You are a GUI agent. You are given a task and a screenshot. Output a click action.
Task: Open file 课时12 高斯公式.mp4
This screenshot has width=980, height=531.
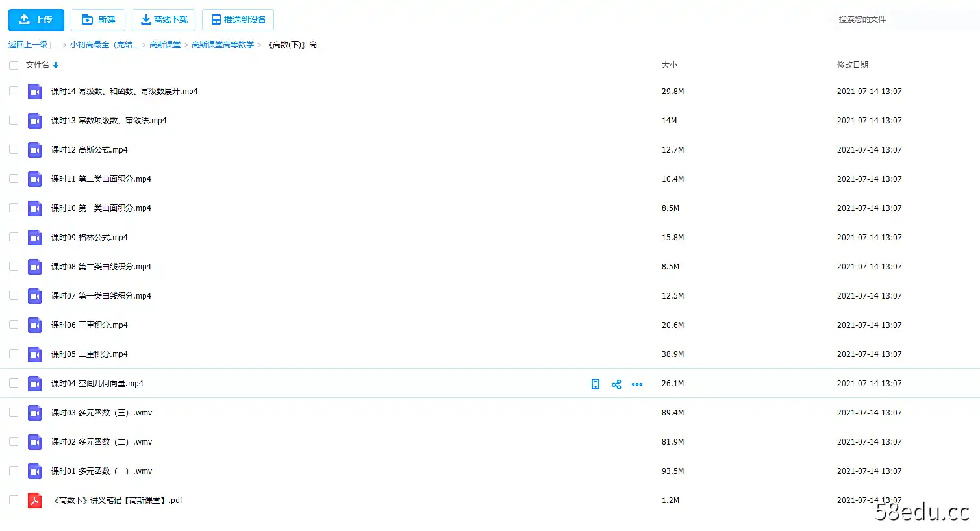[x=90, y=150]
